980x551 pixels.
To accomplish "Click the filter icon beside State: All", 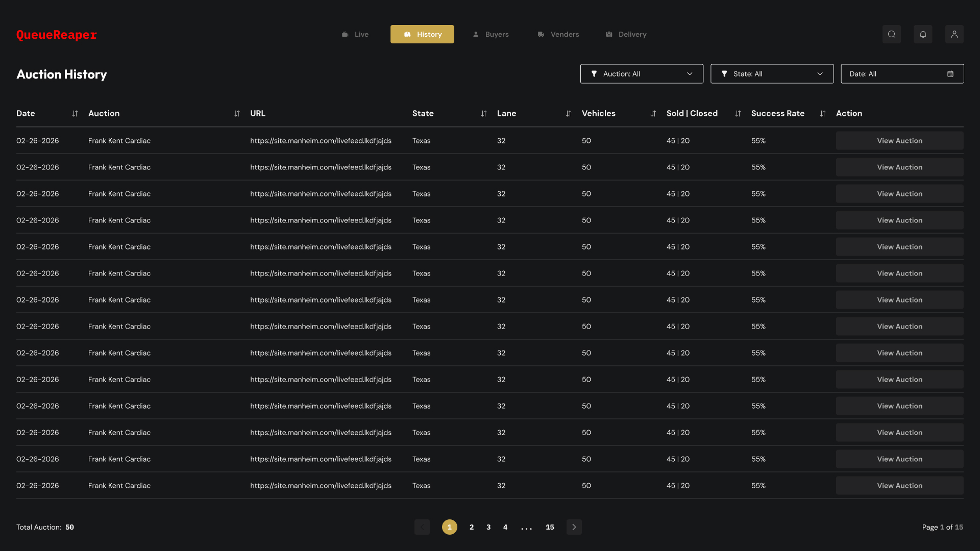I will (724, 73).
